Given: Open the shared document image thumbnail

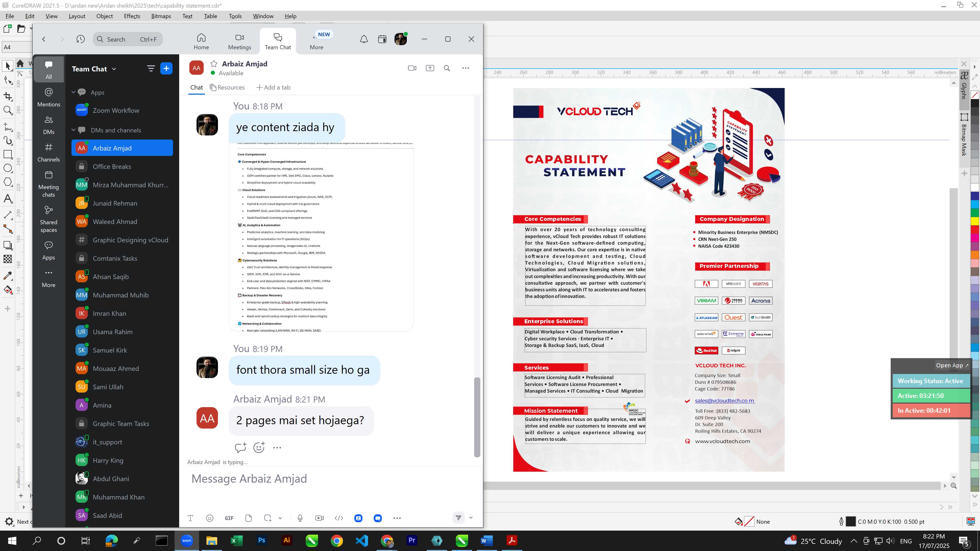Looking at the screenshot, I should pyautogui.click(x=321, y=237).
